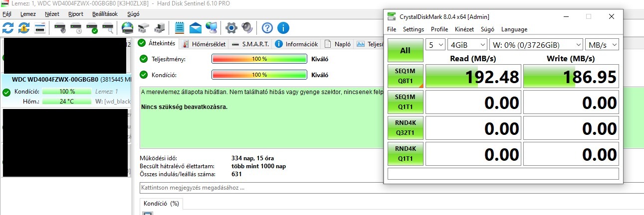
Task: Run the SEQ1M Q1T1 test
Action: [405, 102]
